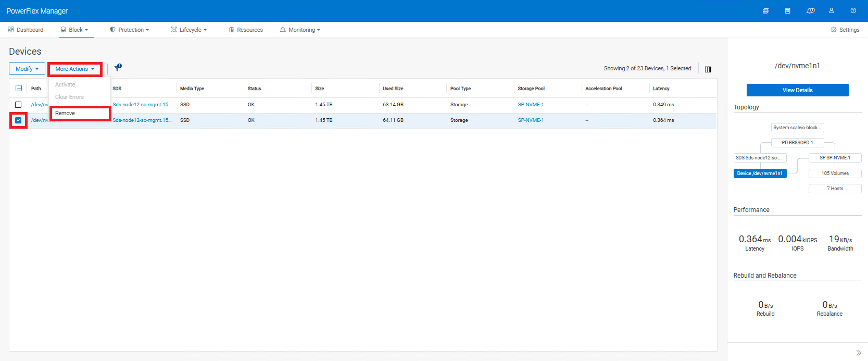The image size is (868, 361).
Task: Select the 105 Volumes topology node
Action: 835,173
